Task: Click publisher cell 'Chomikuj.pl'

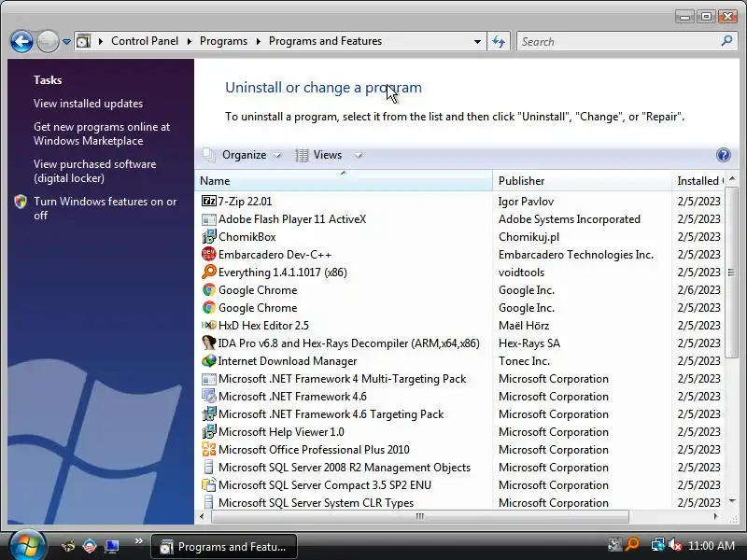Action: [529, 237]
